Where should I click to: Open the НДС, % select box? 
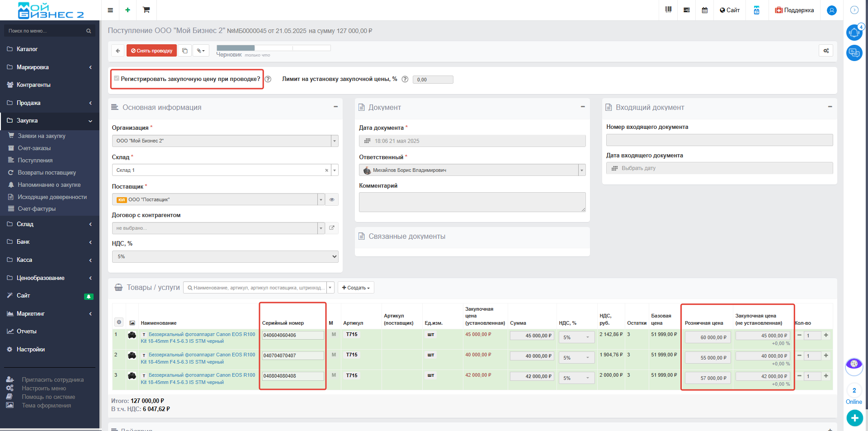coord(225,256)
